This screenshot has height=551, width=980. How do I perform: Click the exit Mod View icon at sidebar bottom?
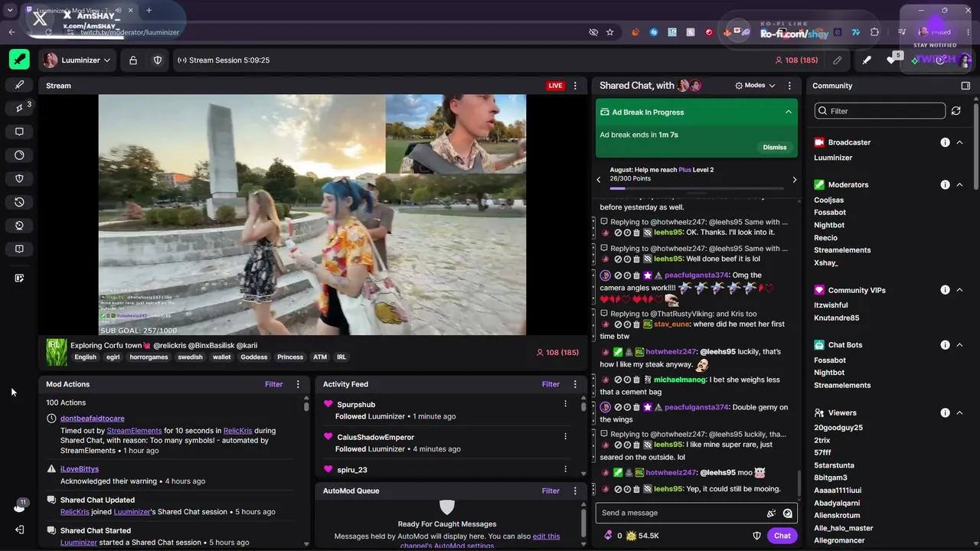(x=19, y=530)
